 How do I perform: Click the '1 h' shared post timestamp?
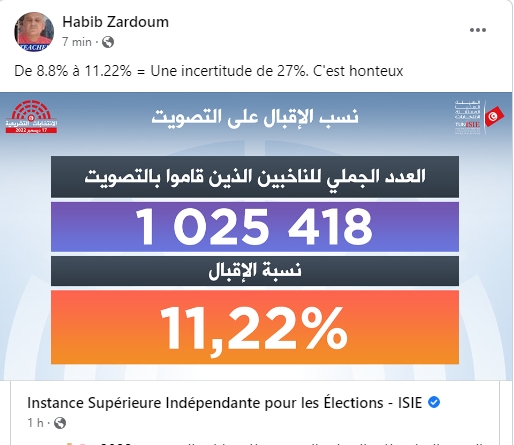click(36, 423)
